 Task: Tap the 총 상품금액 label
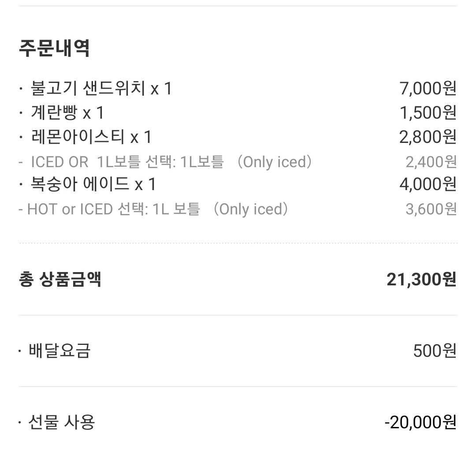point(60,279)
